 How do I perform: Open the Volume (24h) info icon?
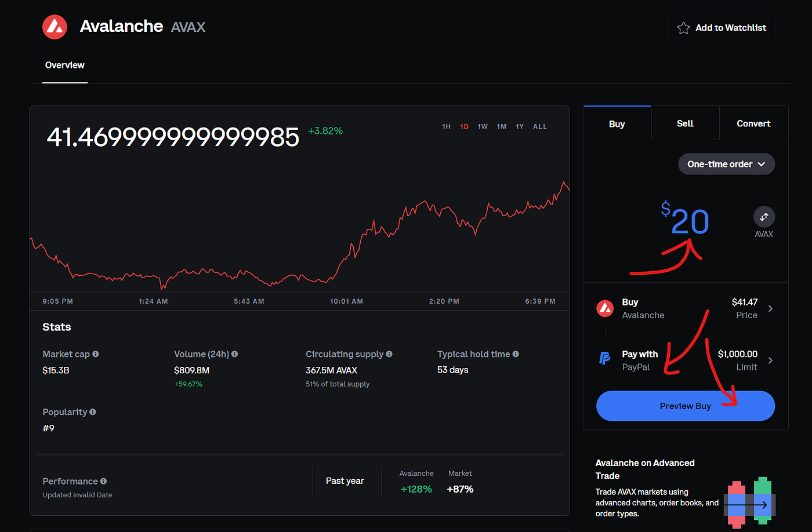234,354
